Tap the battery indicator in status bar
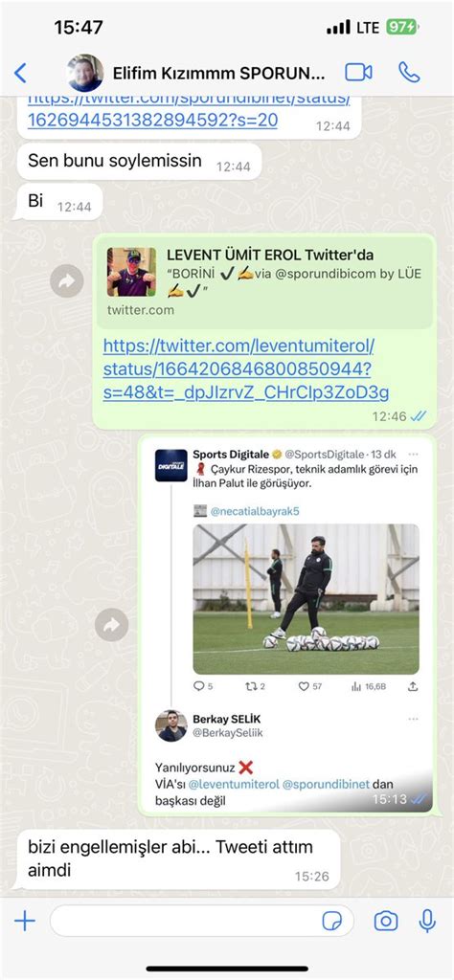 402,27
